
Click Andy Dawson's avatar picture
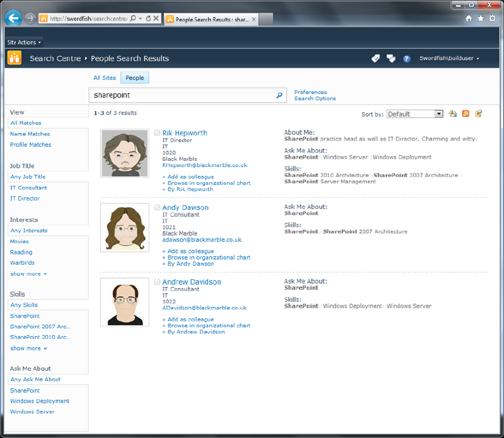pyautogui.click(x=125, y=228)
